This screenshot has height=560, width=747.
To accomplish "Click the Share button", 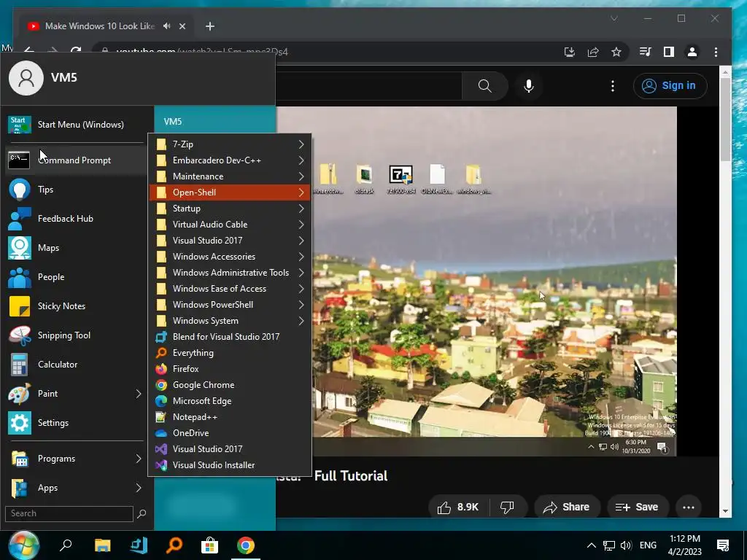I will [566, 507].
